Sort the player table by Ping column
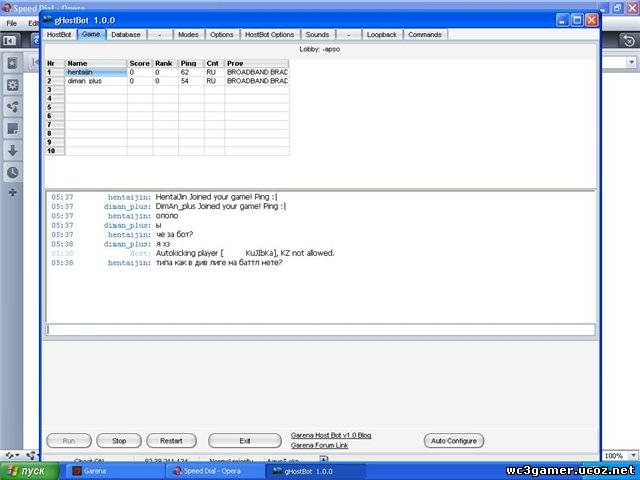Viewport: 640px width, 480px height. click(191, 63)
